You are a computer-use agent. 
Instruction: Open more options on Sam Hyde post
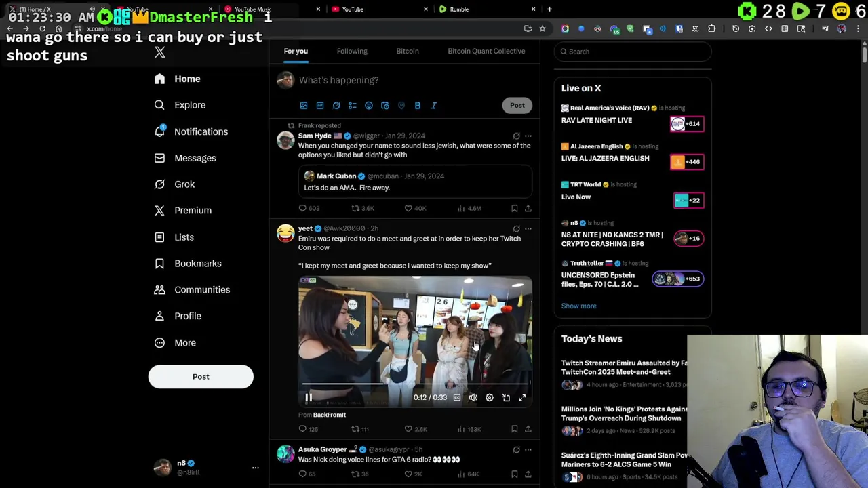[528, 136]
